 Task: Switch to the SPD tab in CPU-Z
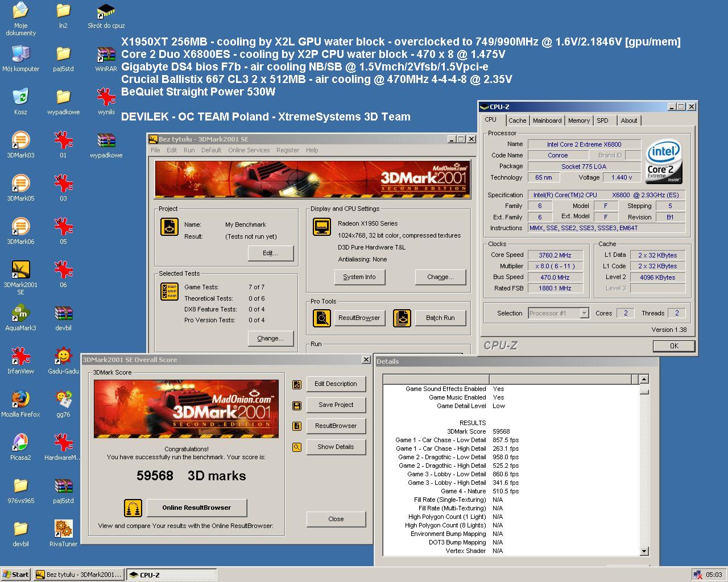(x=602, y=120)
